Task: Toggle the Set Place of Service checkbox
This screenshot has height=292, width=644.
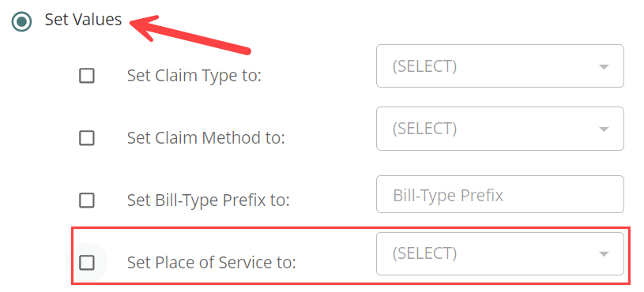Action: [x=87, y=263]
